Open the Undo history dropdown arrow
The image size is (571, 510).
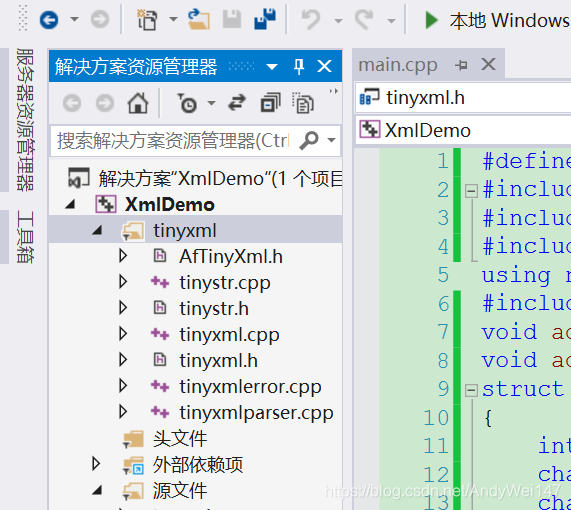(x=338, y=21)
